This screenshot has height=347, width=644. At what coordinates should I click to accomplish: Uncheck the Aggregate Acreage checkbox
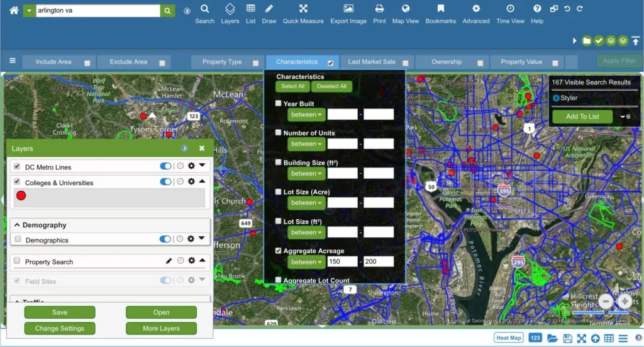(x=279, y=251)
